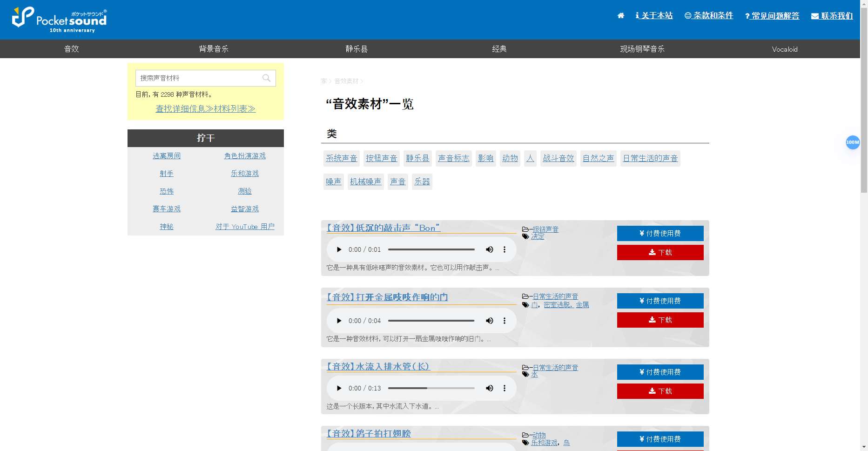Play the 打开金属吱吱作响的门 audio

coord(339,321)
